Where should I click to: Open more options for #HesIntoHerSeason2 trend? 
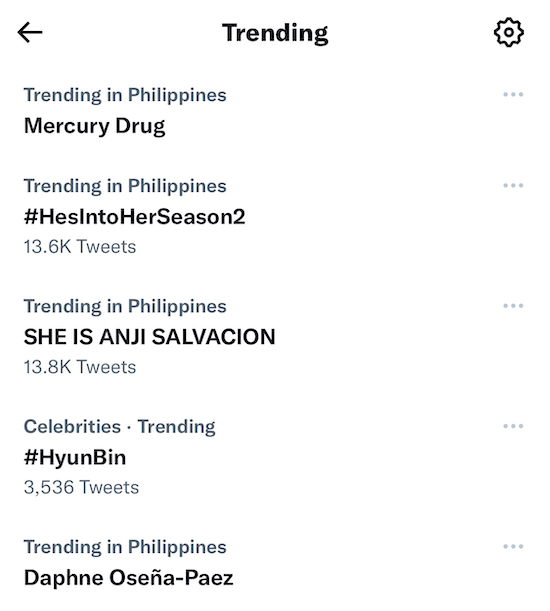tap(513, 185)
